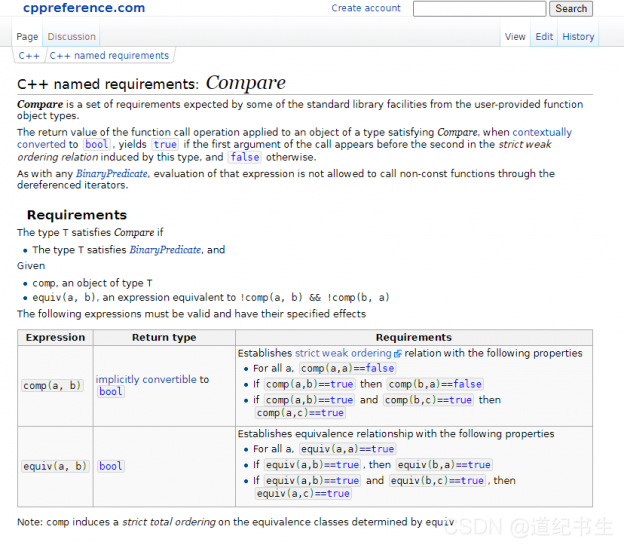
Task: Click external link icon after strict weak ordering
Action: click(x=397, y=354)
